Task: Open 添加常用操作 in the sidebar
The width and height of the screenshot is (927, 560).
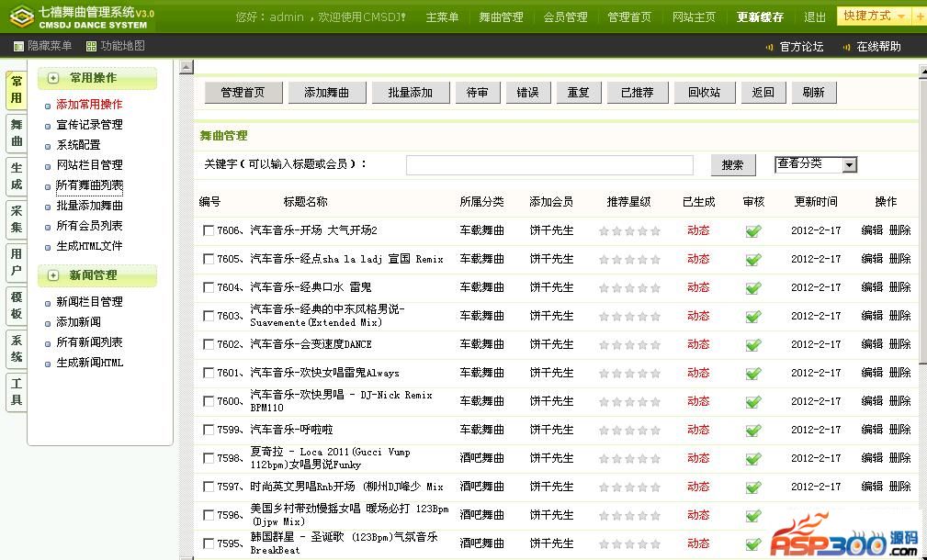Action: coord(90,105)
